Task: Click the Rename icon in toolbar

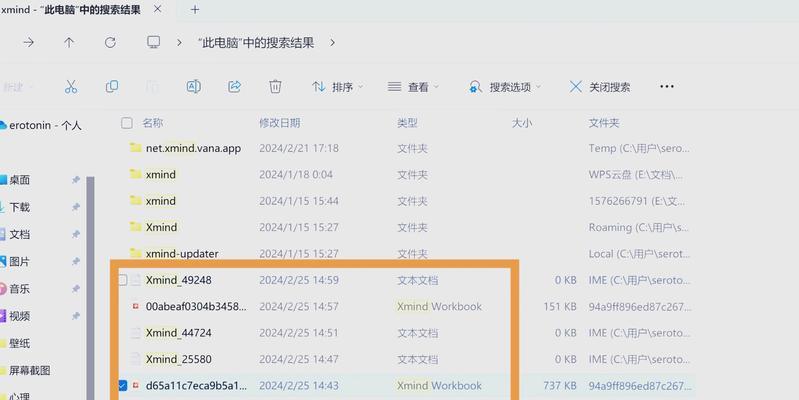Action: coord(194,87)
